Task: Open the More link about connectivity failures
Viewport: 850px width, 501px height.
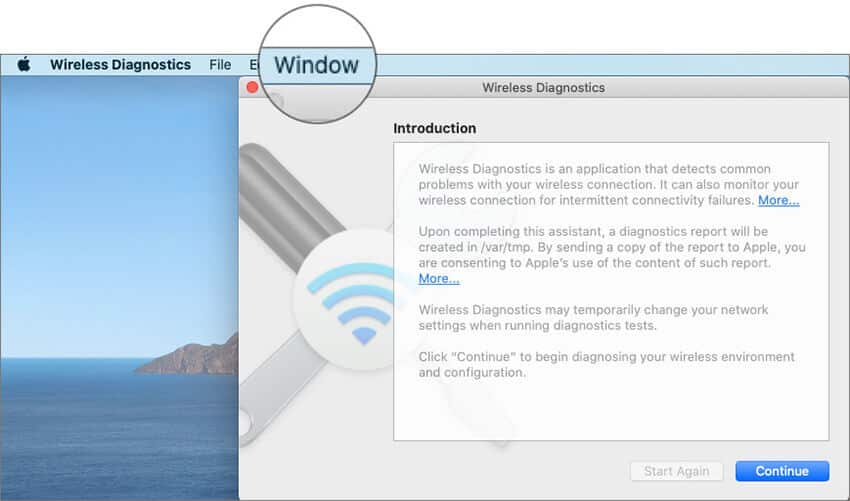Action: coord(778,200)
